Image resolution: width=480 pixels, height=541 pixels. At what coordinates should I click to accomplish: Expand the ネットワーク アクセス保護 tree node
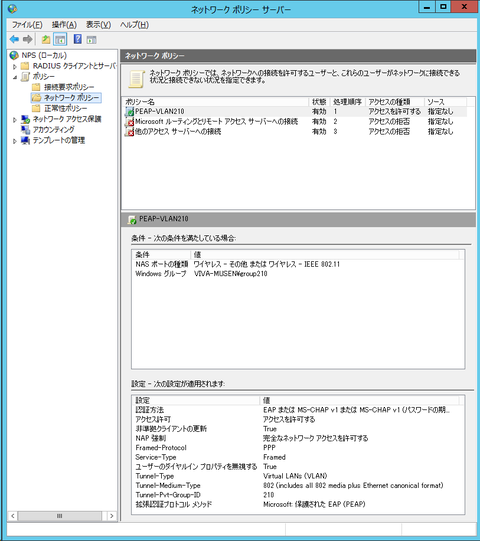tap(15, 120)
